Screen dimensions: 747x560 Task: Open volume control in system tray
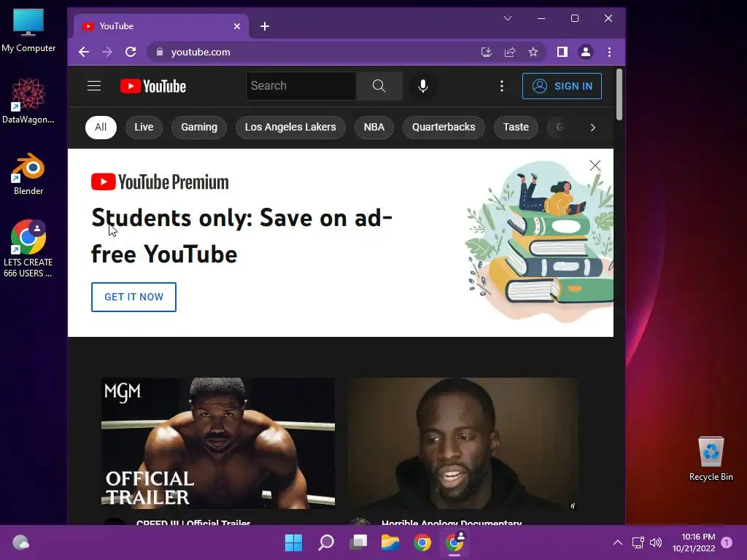tap(656, 542)
